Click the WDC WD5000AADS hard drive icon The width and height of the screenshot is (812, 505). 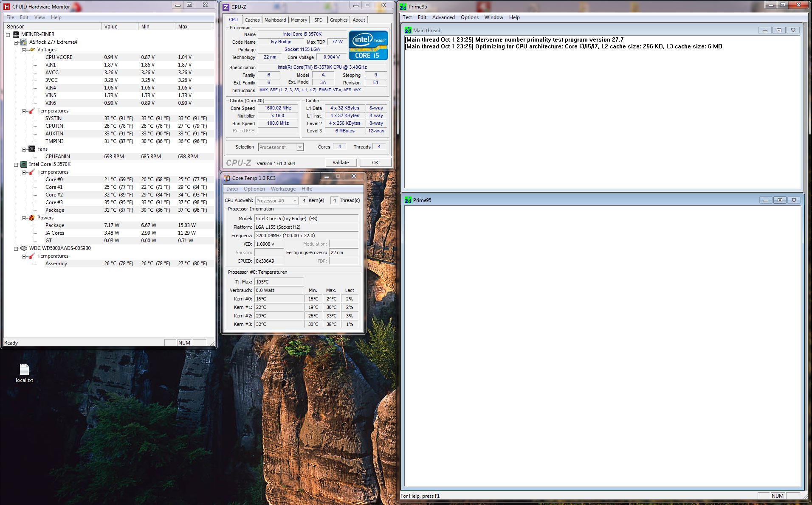coord(24,248)
